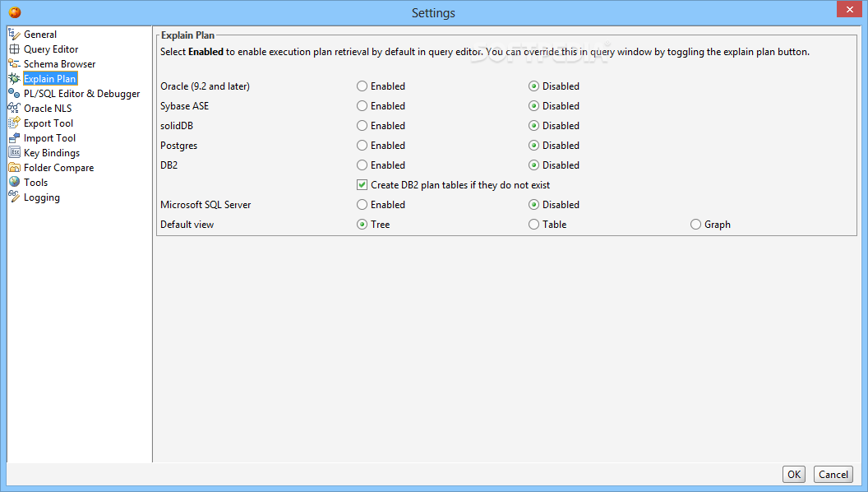Select Disabled for Oracle (9.2 and later)
This screenshot has height=492, width=868.
533,86
